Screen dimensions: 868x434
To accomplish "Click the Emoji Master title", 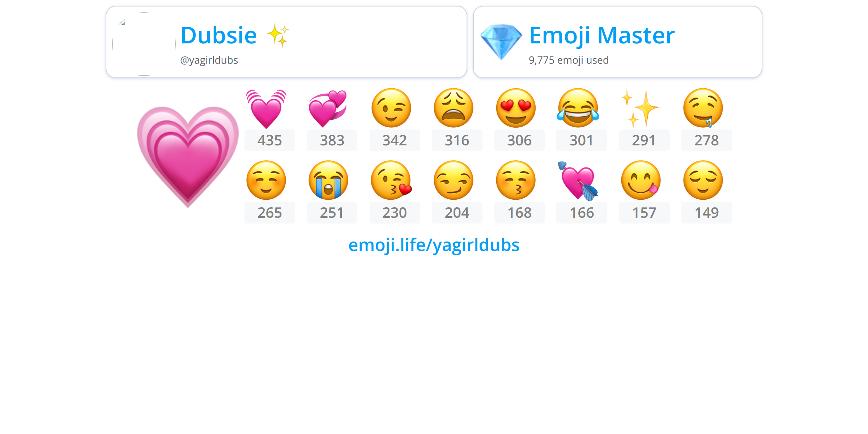I will coord(602,35).
